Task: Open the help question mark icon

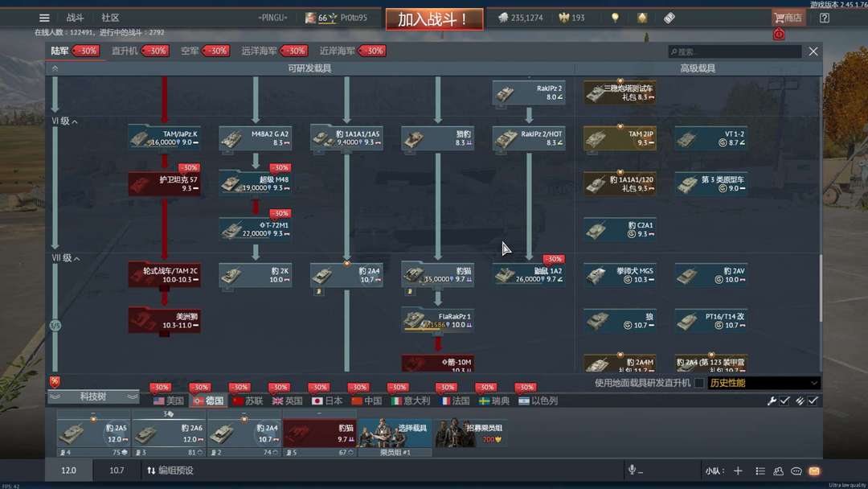Action: coord(825,18)
